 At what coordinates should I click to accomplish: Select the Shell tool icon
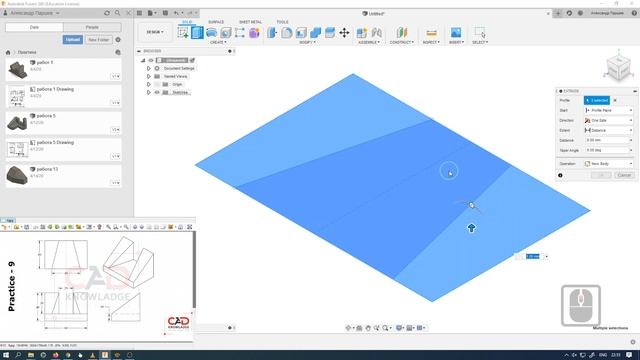tap(301, 33)
